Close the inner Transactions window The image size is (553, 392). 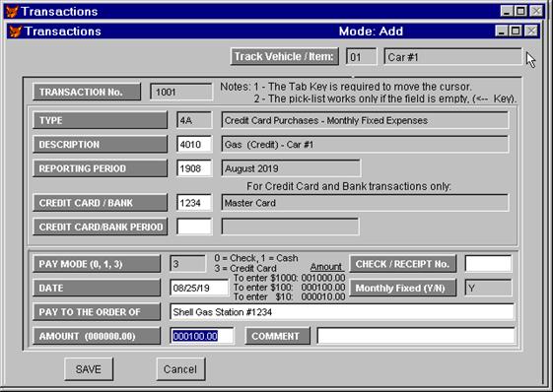tap(531, 31)
